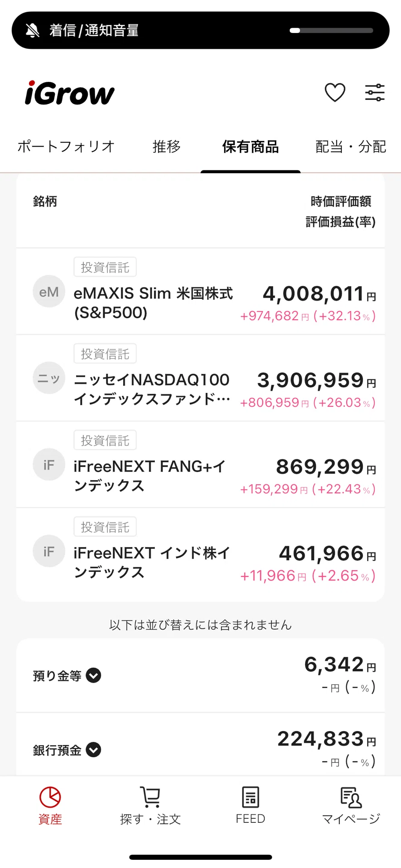
Task: Tap the heart favorites icon
Action: click(x=335, y=93)
